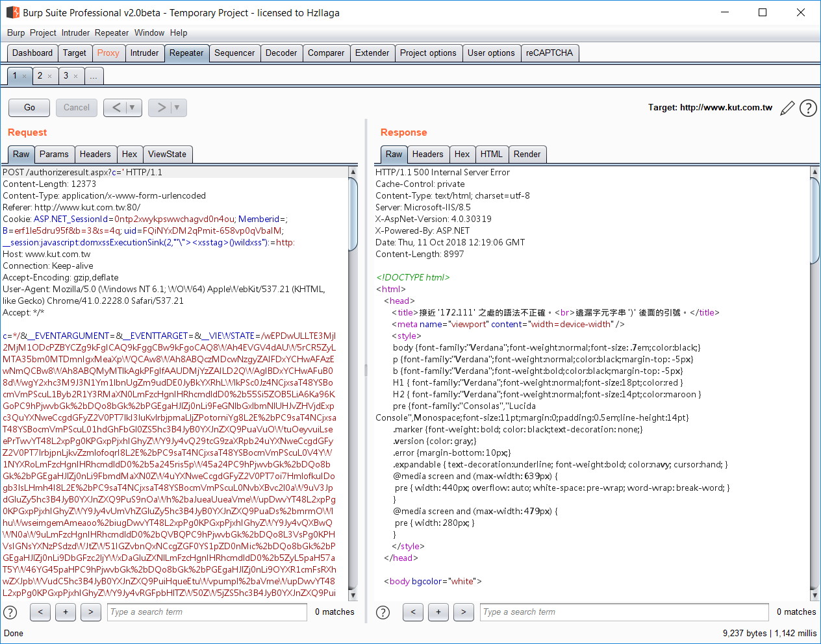Click the Go button to send request
The height and width of the screenshot is (644, 821).
tap(29, 107)
